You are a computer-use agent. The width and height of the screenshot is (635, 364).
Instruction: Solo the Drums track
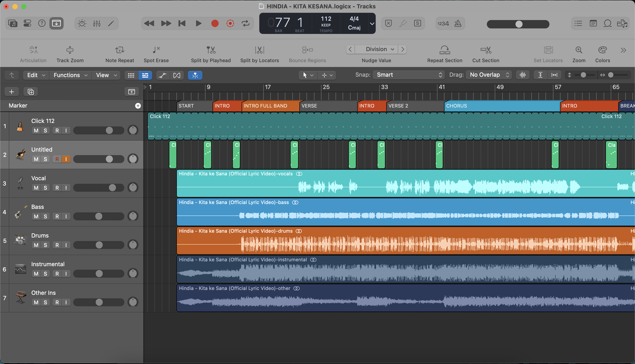tap(45, 245)
